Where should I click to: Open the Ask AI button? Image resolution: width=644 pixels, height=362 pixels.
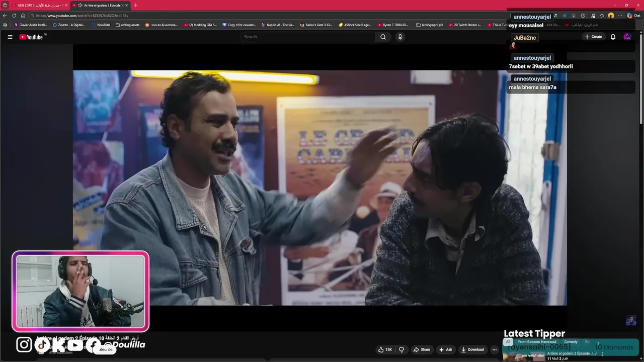coord(446,349)
